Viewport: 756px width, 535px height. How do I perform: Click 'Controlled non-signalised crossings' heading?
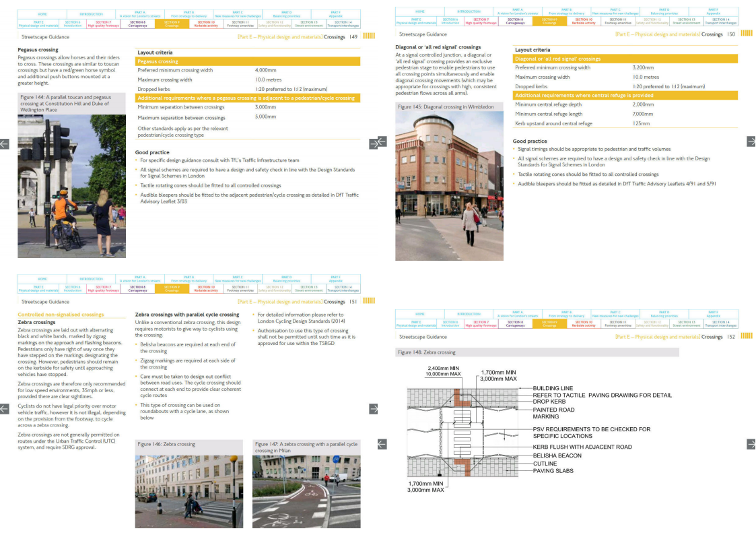point(61,315)
